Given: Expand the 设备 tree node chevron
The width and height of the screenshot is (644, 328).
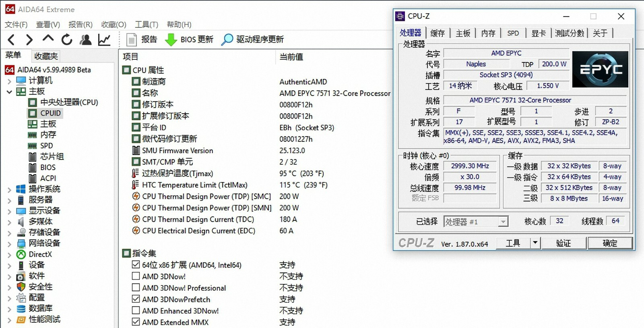Looking at the screenshot, I should click(x=9, y=266).
